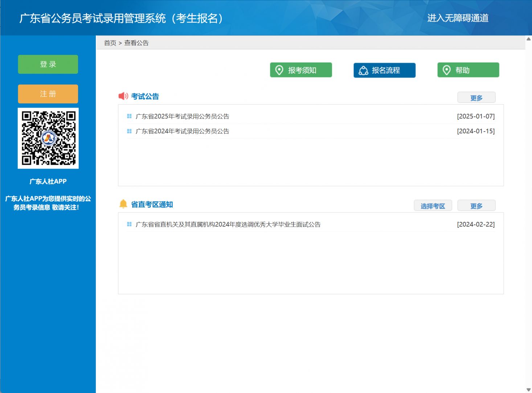Open the 帮助 help button

coord(468,70)
